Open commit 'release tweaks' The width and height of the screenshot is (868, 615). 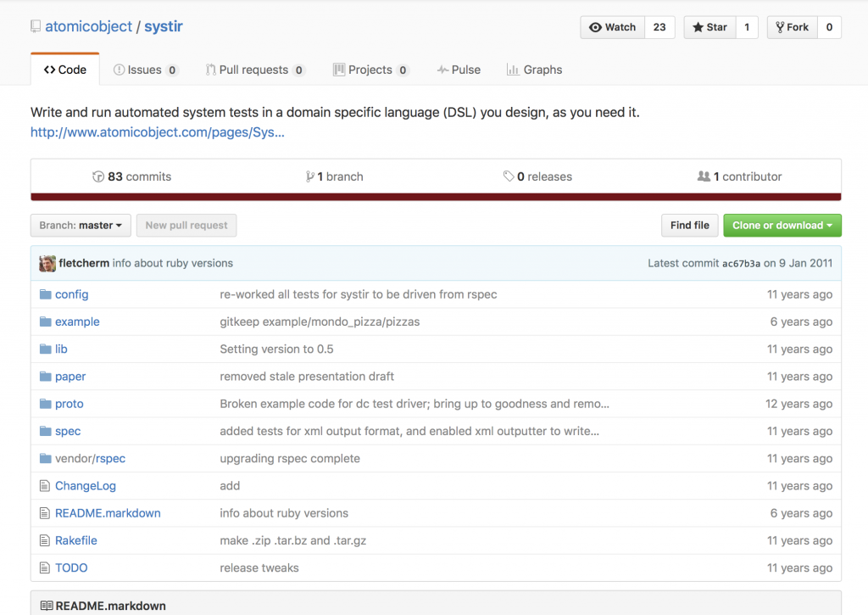[x=259, y=567]
